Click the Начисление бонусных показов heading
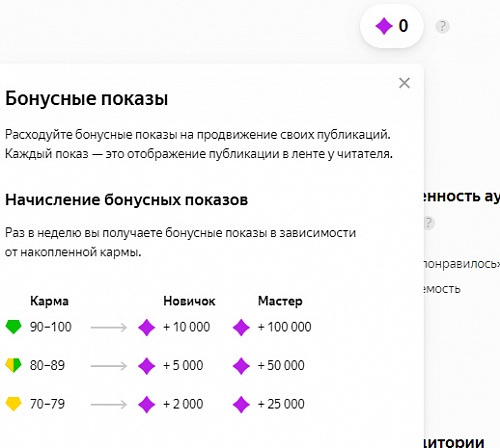500x448 pixels. pyautogui.click(x=127, y=200)
